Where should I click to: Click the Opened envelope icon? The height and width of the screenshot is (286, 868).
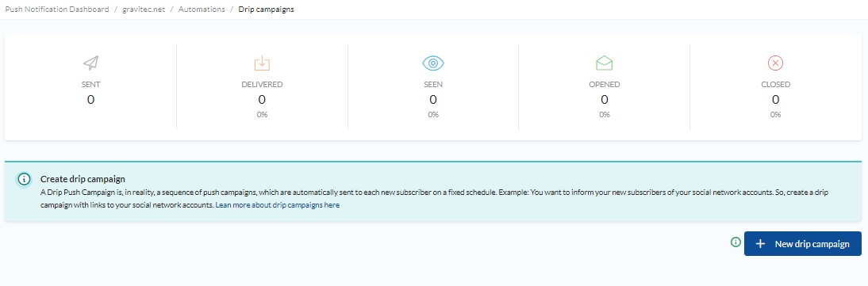[605, 63]
